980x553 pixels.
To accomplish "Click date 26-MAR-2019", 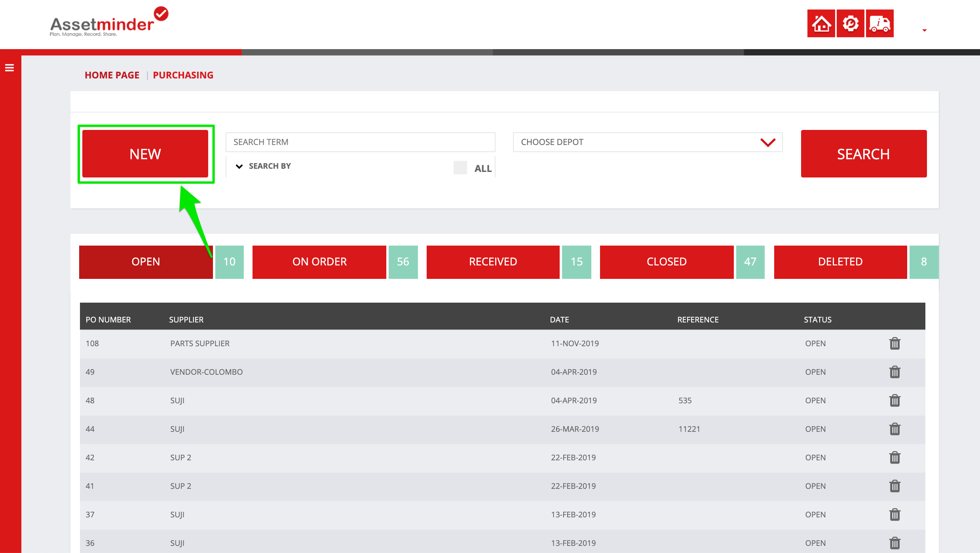I will [575, 429].
